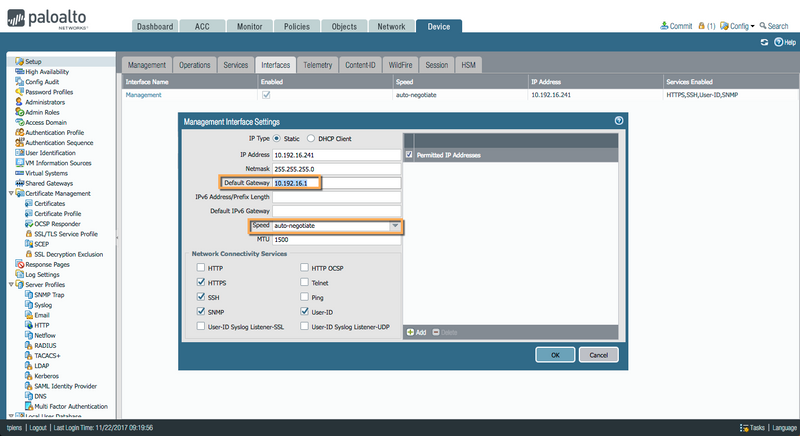
Task: Uncheck the SNMP service checkbox
Action: (201, 311)
